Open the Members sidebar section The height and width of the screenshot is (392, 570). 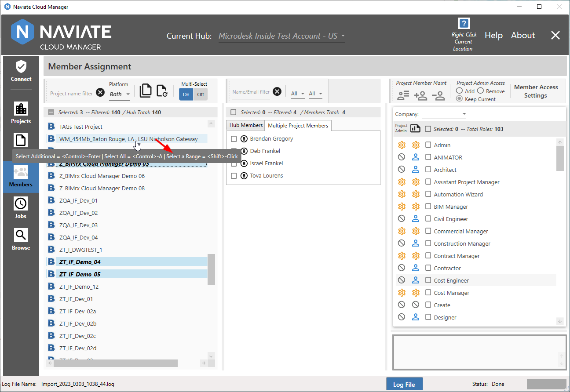click(21, 176)
